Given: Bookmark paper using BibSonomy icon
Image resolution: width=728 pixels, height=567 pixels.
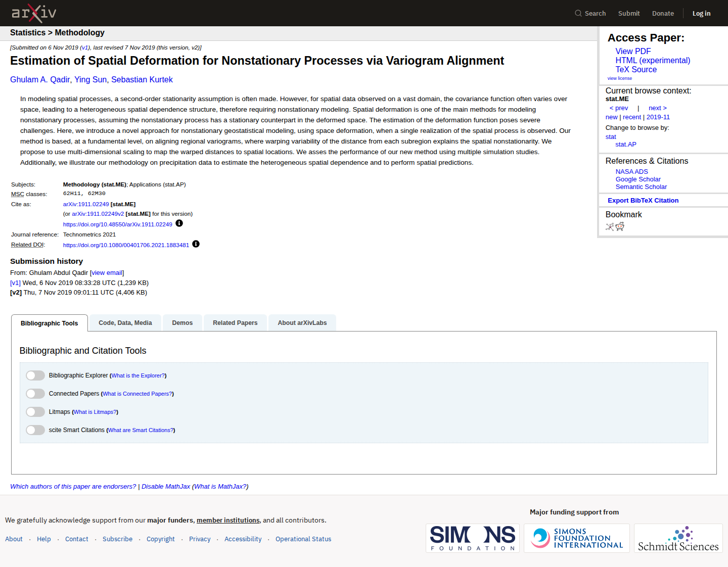Looking at the screenshot, I should (610, 226).
